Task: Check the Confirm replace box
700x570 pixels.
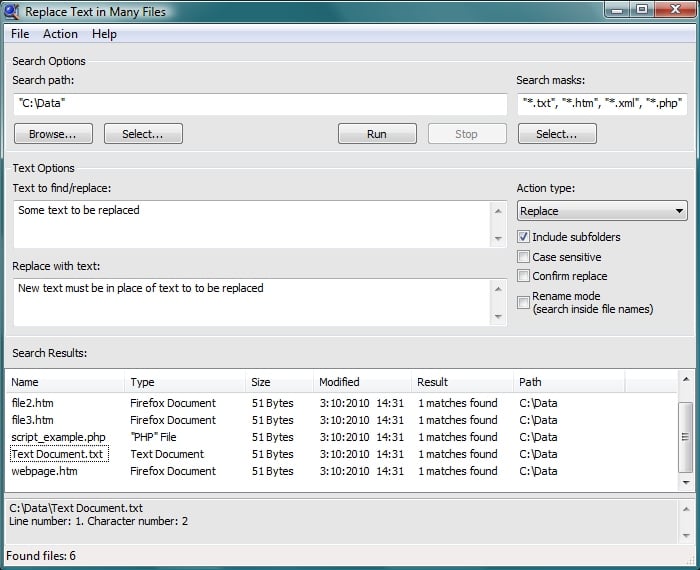Action: tap(524, 276)
